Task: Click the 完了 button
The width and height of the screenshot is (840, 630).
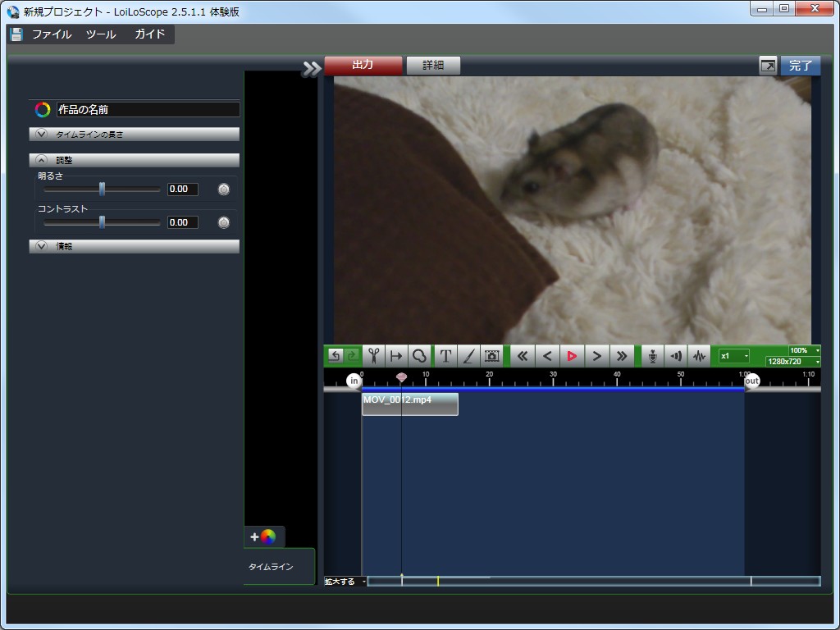Action: coord(801,66)
